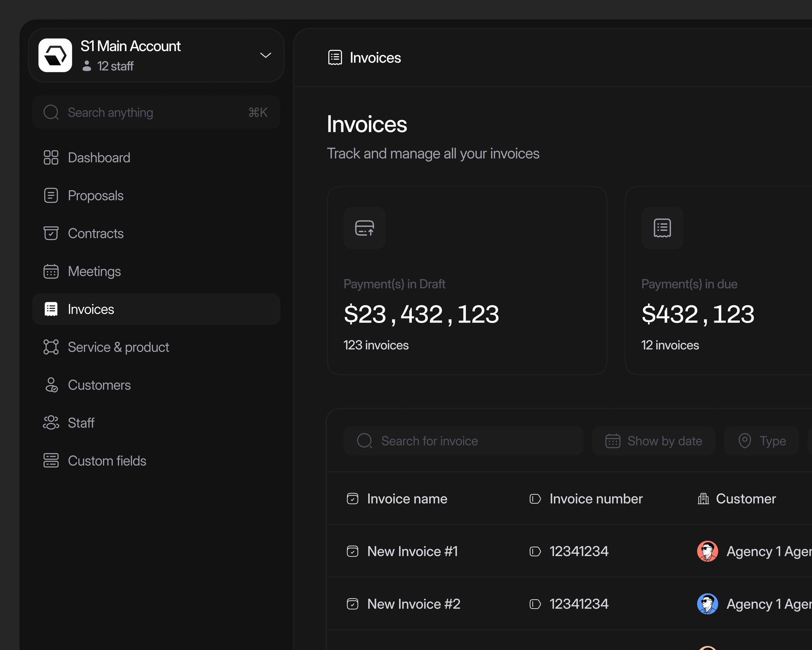Click the blue customer avatar in New Invoice #2 row
Image resolution: width=812 pixels, height=650 pixels.
click(707, 604)
